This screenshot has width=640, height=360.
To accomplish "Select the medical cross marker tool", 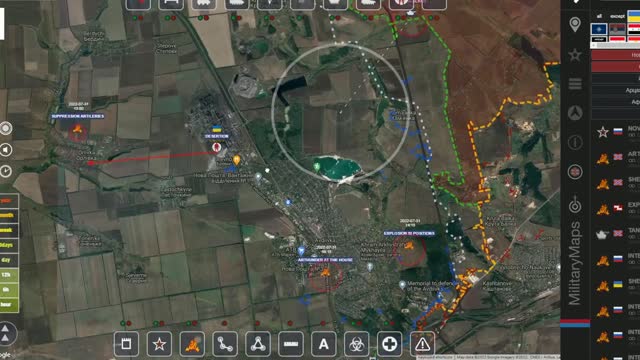I will (x=389, y=344).
